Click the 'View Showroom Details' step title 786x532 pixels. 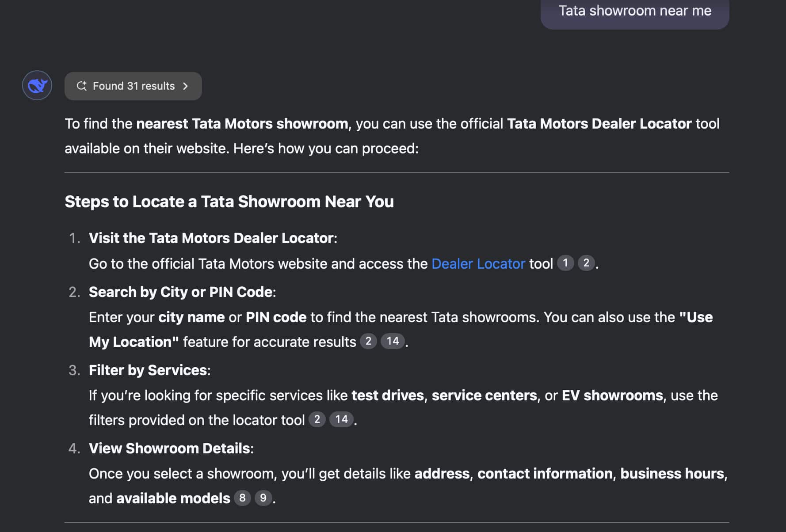(169, 448)
